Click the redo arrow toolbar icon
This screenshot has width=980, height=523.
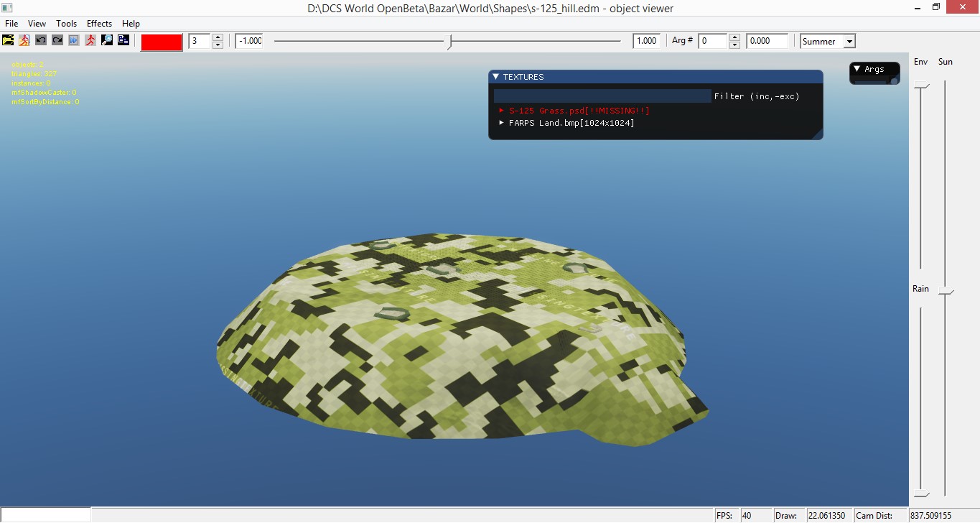pos(57,40)
